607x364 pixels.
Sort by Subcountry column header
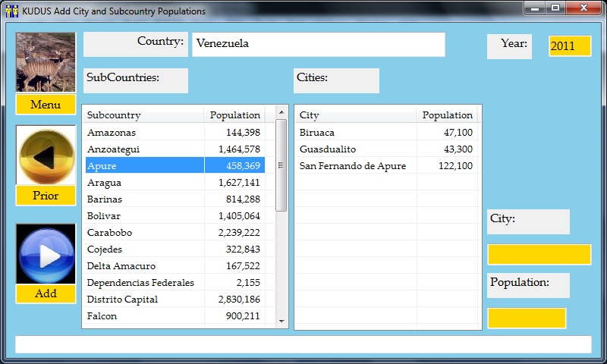[x=143, y=115]
